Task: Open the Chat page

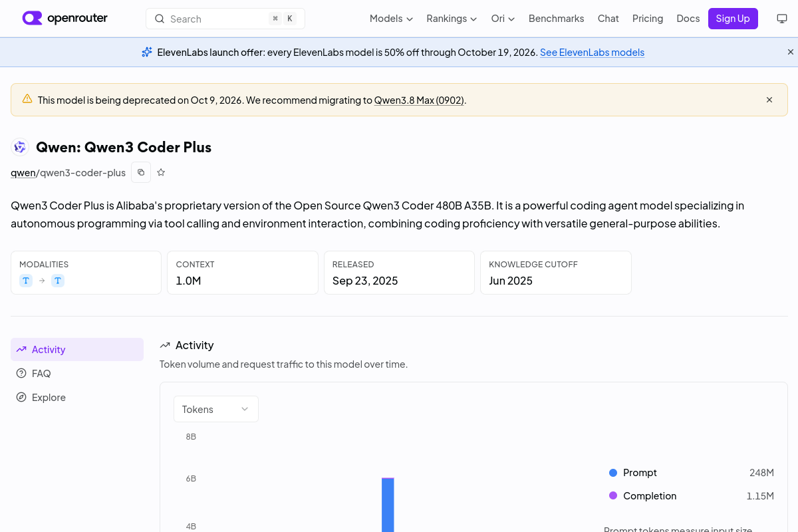Action: (608, 19)
